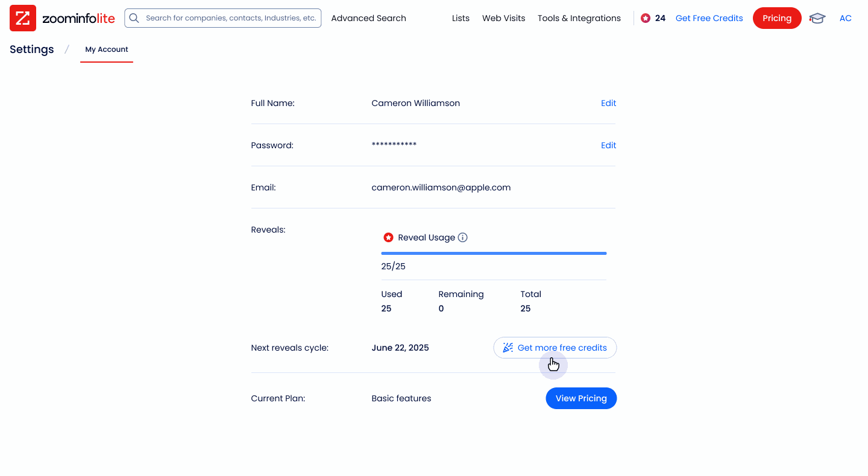Click the party popper icon in credits button
Image resolution: width=868 pixels, height=476 pixels.
pos(508,348)
